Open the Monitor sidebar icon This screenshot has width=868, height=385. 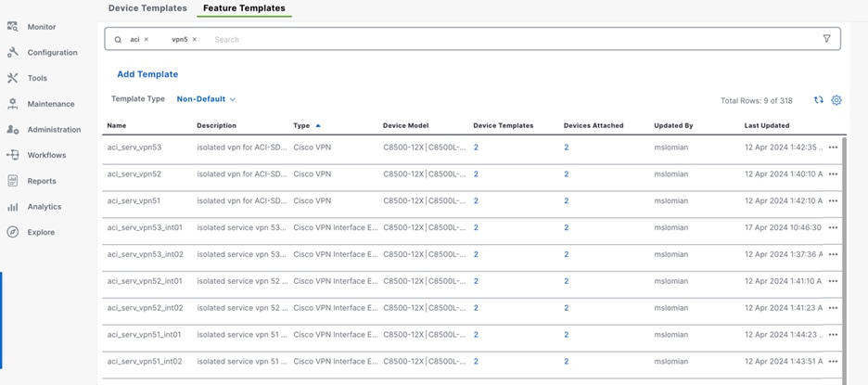[x=13, y=27]
